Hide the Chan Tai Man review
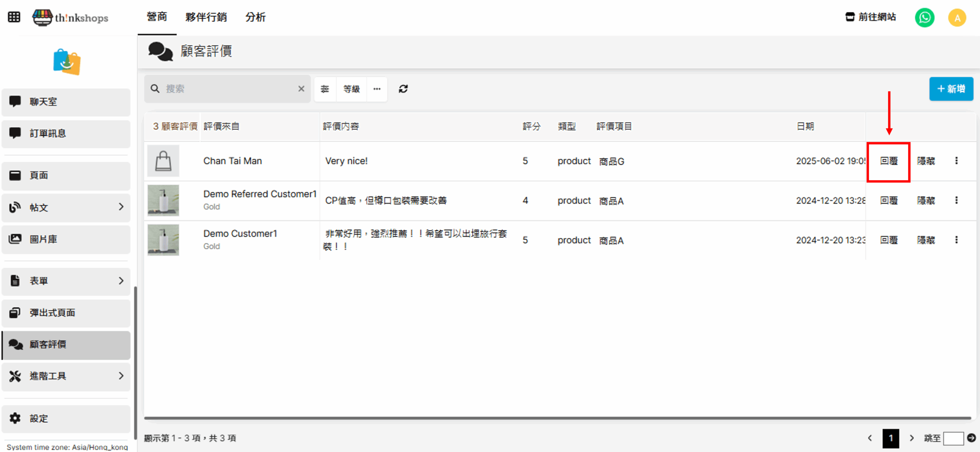This screenshot has height=452, width=980. click(x=926, y=161)
